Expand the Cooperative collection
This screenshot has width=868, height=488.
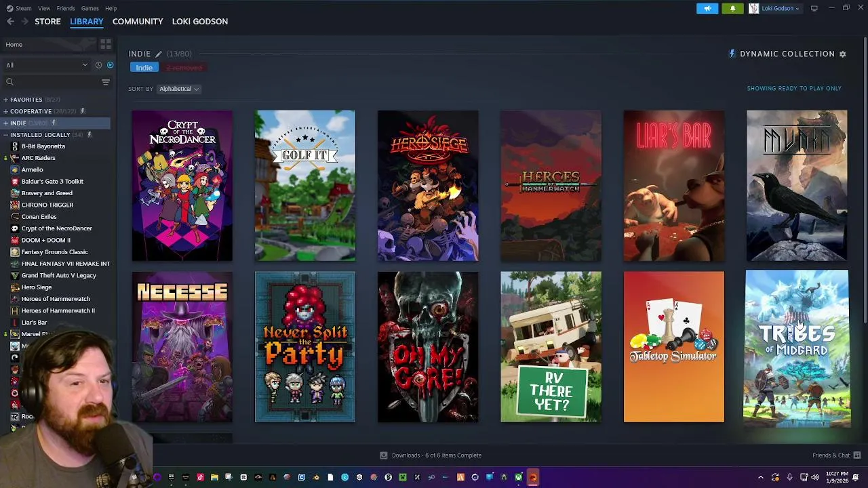pyautogui.click(x=6, y=111)
